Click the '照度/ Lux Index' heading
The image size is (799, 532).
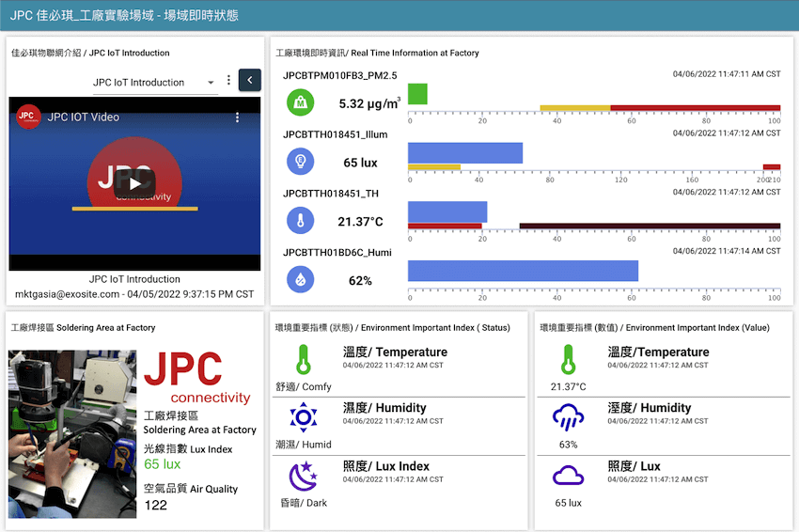(385, 466)
